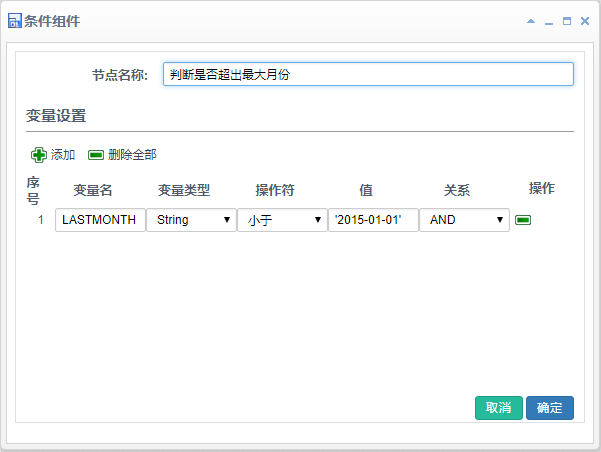Viewport: 601px width, 452px height.
Task: Collapse the dialog with the up-arrow icon
Action: 531,21
